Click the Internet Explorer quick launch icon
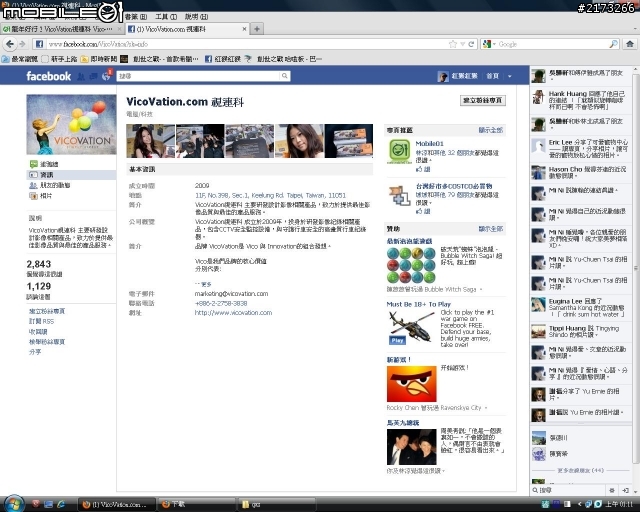The image size is (640, 512). pyautogui.click(x=61, y=504)
